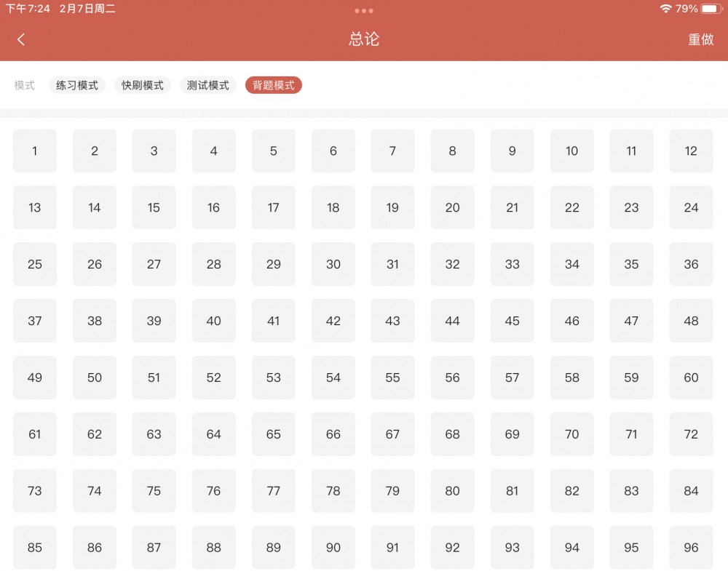Viewport: 728px width, 571px height.
Task: Choose question 15
Action: coord(154,207)
